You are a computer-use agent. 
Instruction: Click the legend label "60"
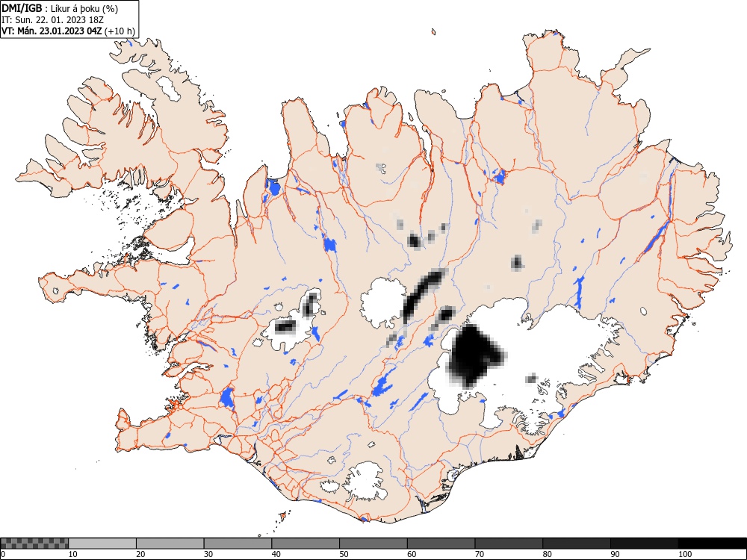pyautogui.click(x=411, y=554)
